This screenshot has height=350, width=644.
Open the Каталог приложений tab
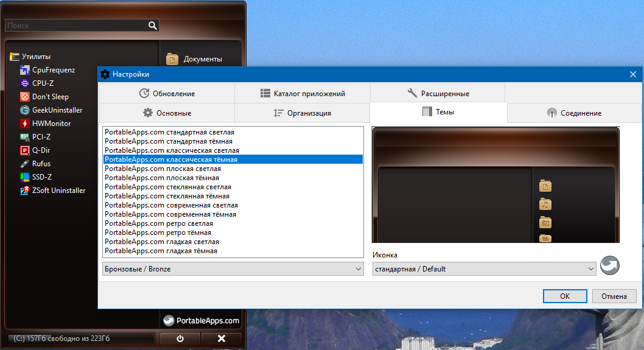point(303,93)
